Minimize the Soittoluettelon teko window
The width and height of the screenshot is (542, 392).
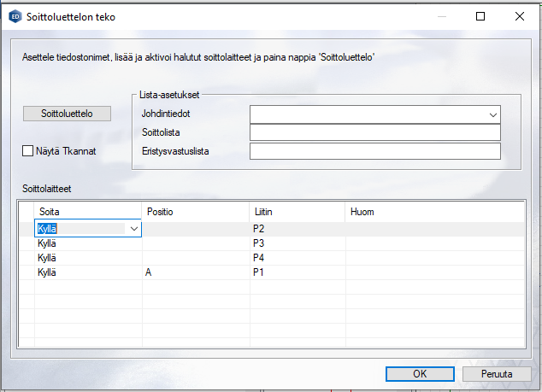(440, 16)
